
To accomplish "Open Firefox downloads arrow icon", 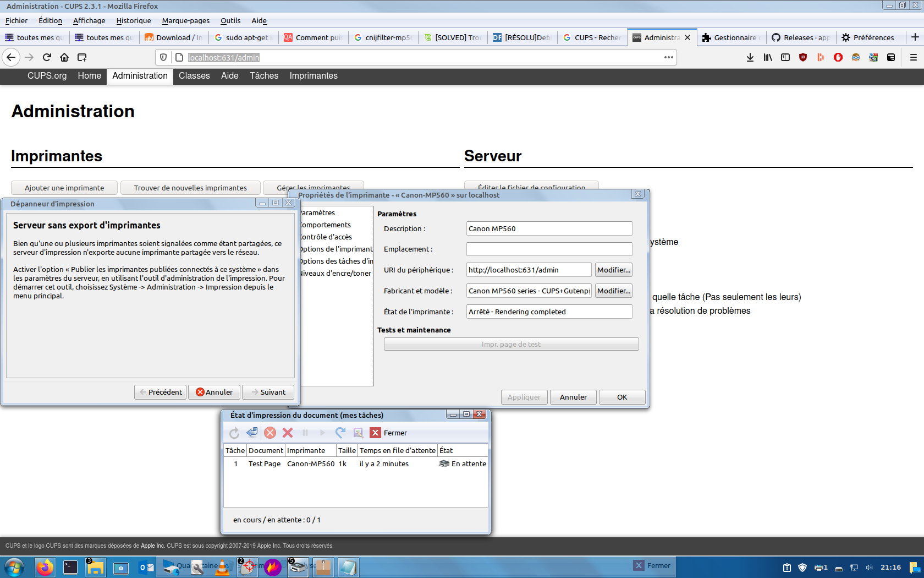I will pyautogui.click(x=750, y=57).
